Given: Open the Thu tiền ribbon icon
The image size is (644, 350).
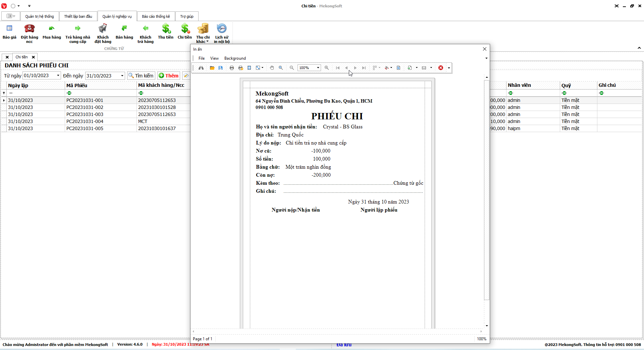Looking at the screenshot, I should [x=166, y=33].
